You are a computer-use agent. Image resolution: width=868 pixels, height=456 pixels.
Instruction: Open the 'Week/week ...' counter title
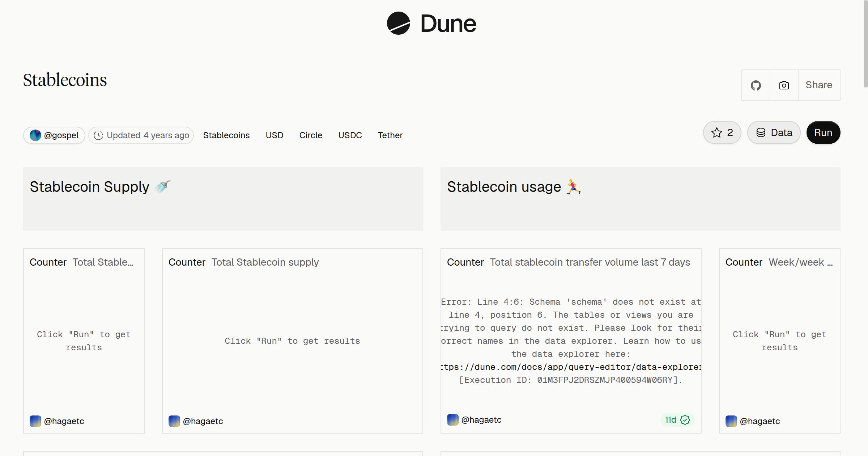pyautogui.click(x=801, y=262)
